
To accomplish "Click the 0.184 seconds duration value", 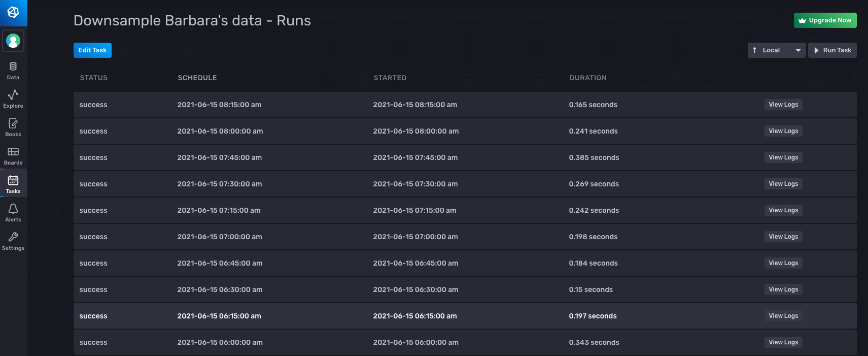I will point(593,263).
